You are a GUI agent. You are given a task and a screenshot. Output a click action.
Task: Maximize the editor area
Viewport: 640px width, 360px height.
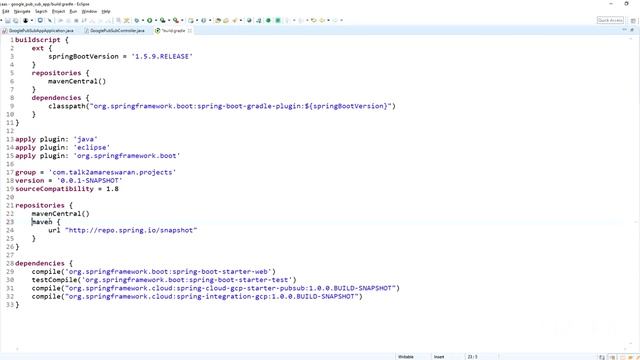[x=632, y=30]
